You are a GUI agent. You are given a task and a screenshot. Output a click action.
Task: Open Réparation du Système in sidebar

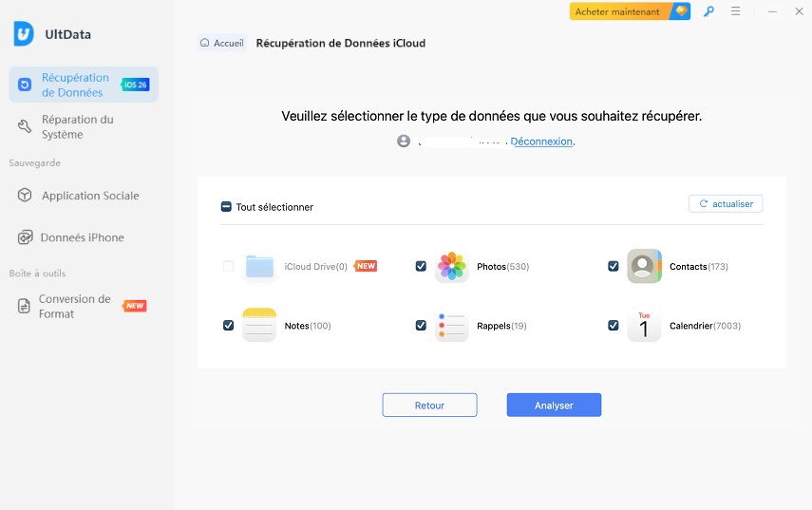click(77, 127)
